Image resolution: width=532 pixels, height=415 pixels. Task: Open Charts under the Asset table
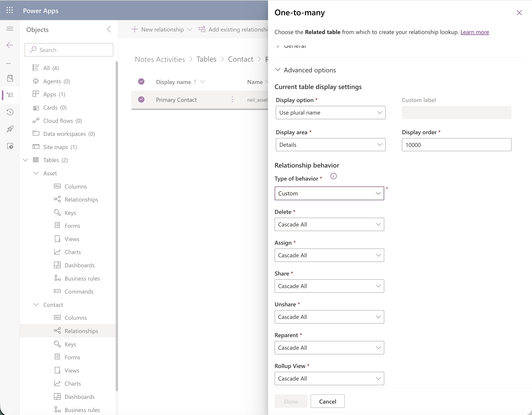(x=73, y=252)
